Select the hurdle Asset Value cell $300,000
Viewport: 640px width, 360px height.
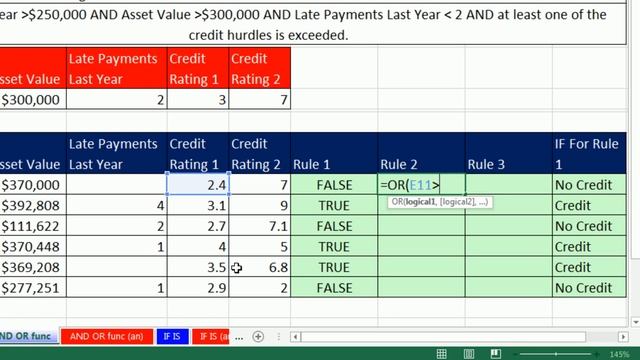coord(33,99)
